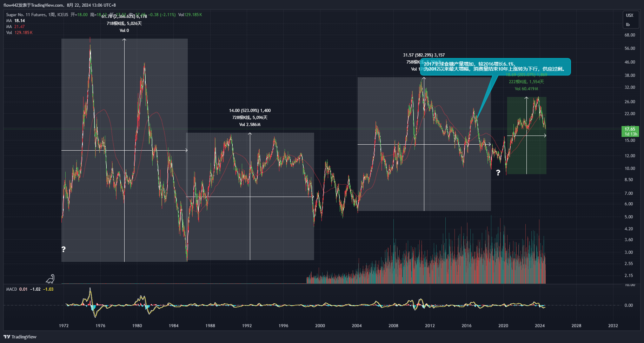Click the 17.65 current price tag
The height and width of the screenshot is (343, 644).
(x=630, y=129)
